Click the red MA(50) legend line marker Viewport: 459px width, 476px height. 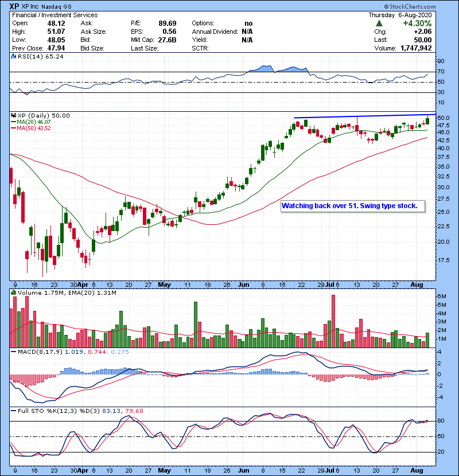(x=13, y=128)
